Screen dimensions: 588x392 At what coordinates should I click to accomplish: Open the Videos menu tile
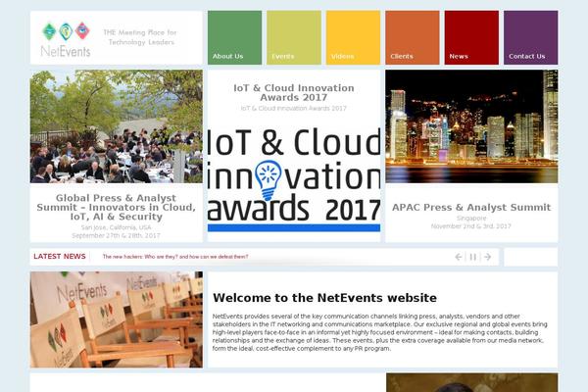(x=353, y=37)
